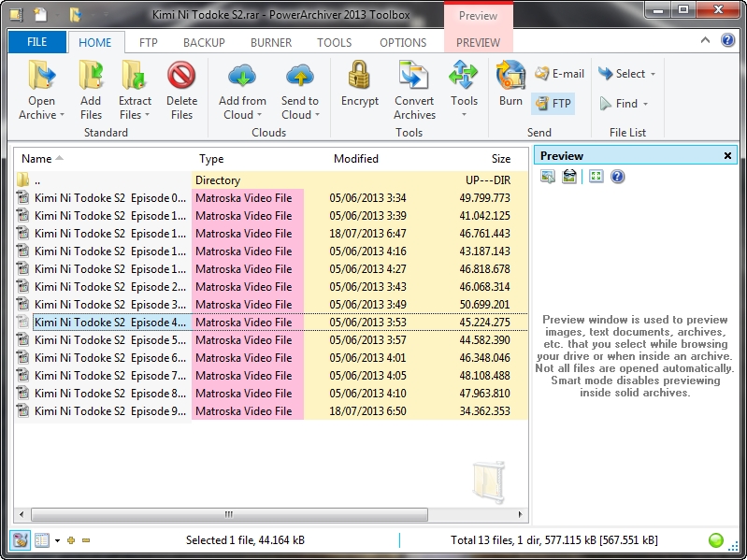Viewport: 747px width, 560px height.
Task: Switch to the FTP tab
Action: tap(148, 42)
